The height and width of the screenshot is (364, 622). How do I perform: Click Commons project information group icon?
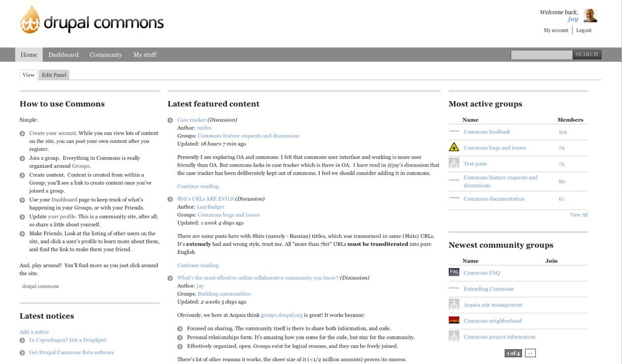point(454,336)
